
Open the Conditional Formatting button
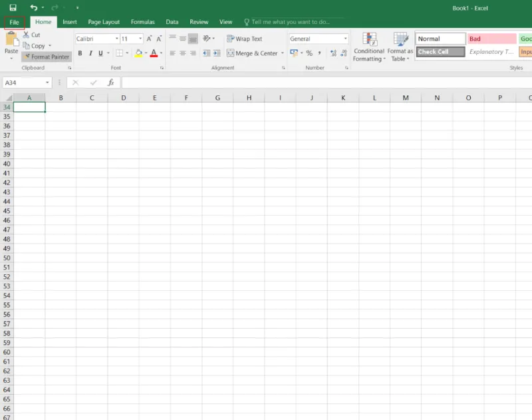pos(369,47)
